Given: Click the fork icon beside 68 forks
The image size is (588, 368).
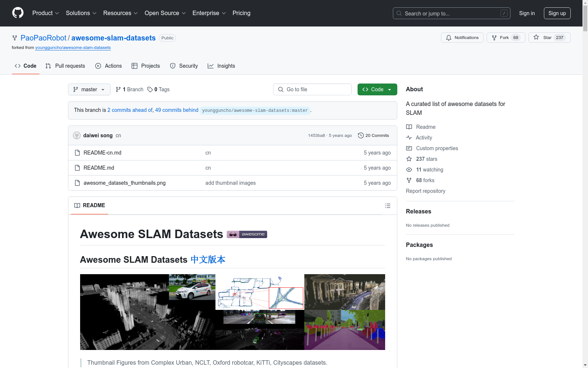Looking at the screenshot, I should click(409, 180).
